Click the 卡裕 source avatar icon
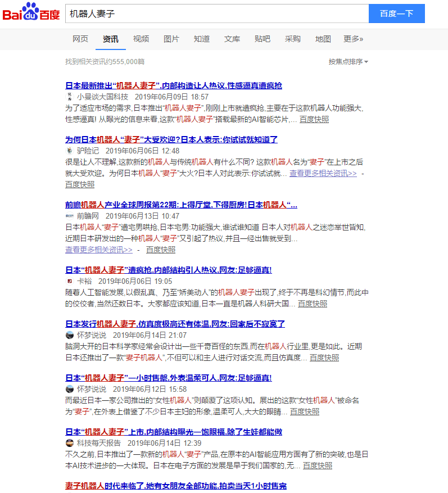The image size is (448, 493). click(69, 281)
